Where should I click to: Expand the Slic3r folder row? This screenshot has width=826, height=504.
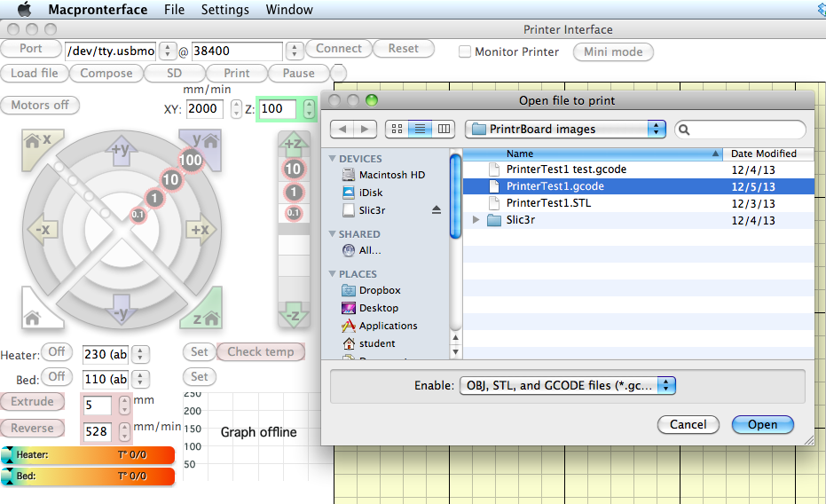pyautogui.click(x=476, y=219)
